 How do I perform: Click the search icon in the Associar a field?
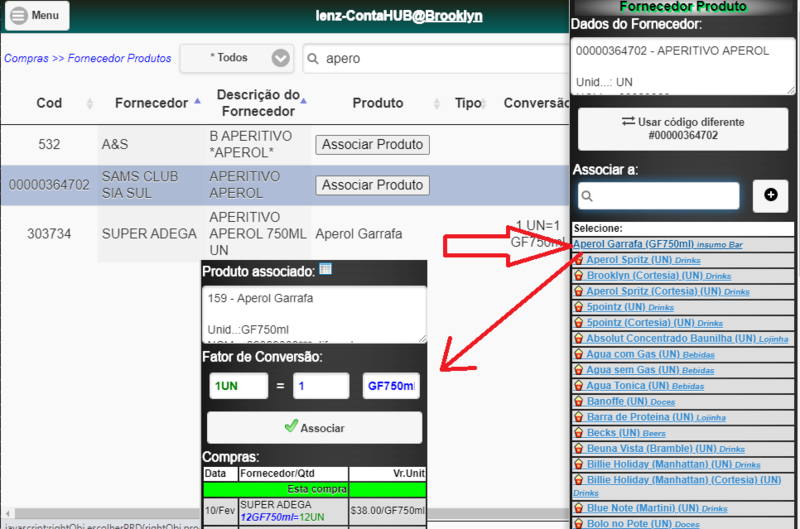pos(587,196)
